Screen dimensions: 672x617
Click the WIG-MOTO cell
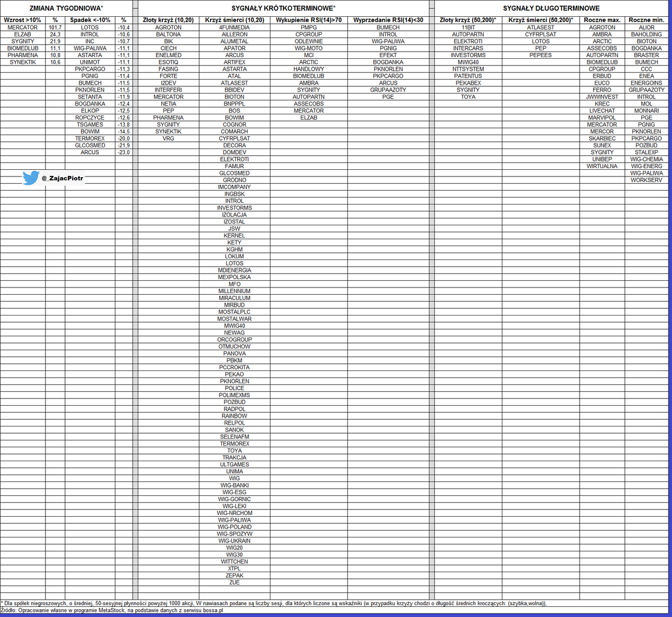(x=309, y=48)
